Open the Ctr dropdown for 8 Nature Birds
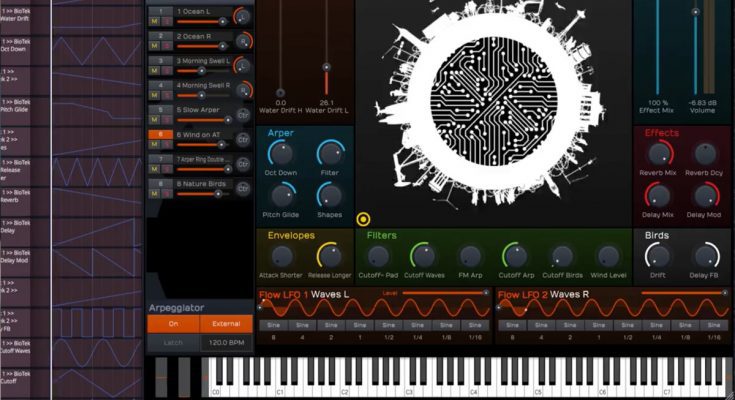735x400 pixels. click(x=243, y=187)
